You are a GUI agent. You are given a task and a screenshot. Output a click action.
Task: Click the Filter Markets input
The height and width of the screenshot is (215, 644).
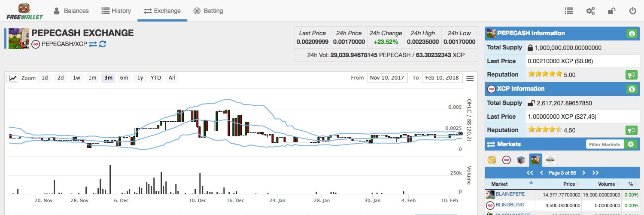(x=605, y=144)
